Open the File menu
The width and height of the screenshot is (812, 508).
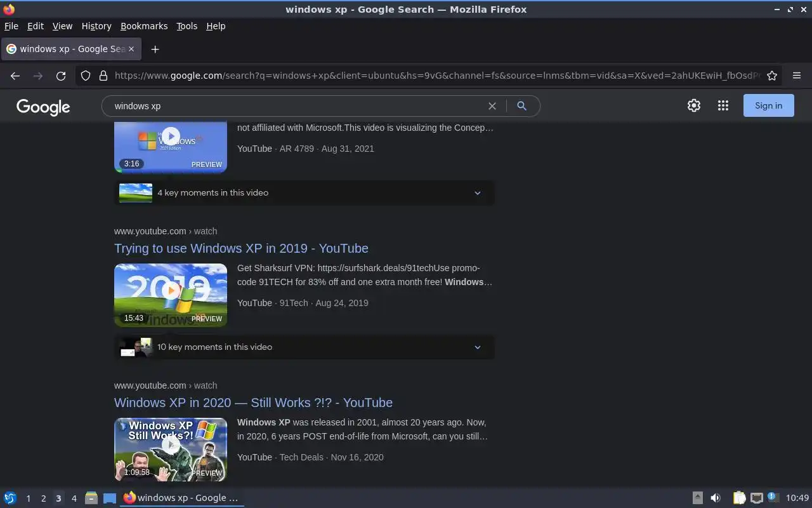(x=11, y=26)
